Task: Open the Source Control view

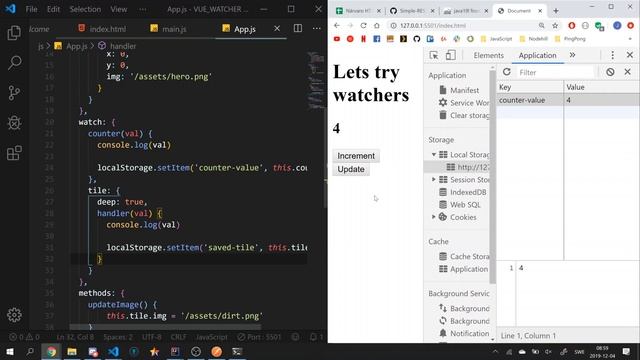Action: click(14, 93)
